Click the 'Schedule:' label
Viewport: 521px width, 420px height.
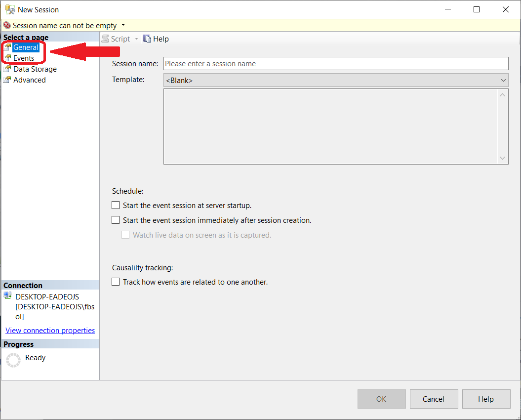pyautogui.click(x=127, y=191)
